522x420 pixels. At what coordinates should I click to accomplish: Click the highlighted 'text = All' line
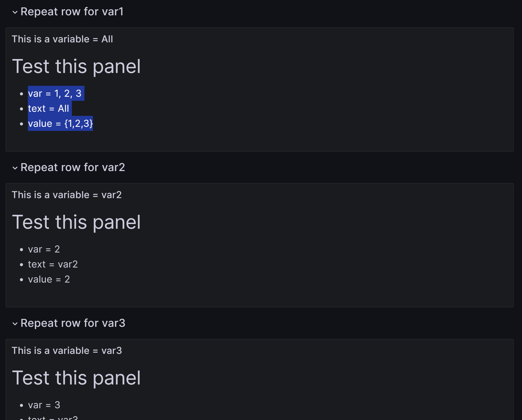point(48,108)
